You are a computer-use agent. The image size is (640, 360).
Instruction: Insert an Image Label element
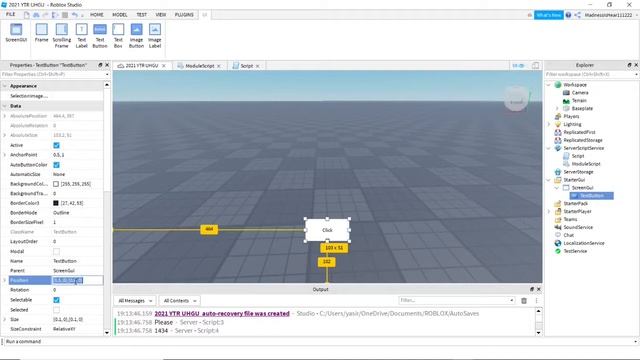pyautogui.click(x=155, y=36)
